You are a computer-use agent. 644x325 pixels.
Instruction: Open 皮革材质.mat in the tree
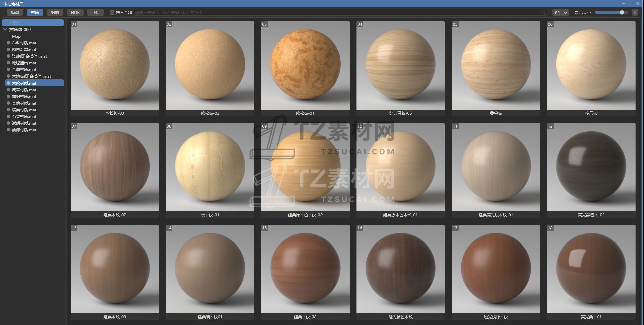click(24, 90)
